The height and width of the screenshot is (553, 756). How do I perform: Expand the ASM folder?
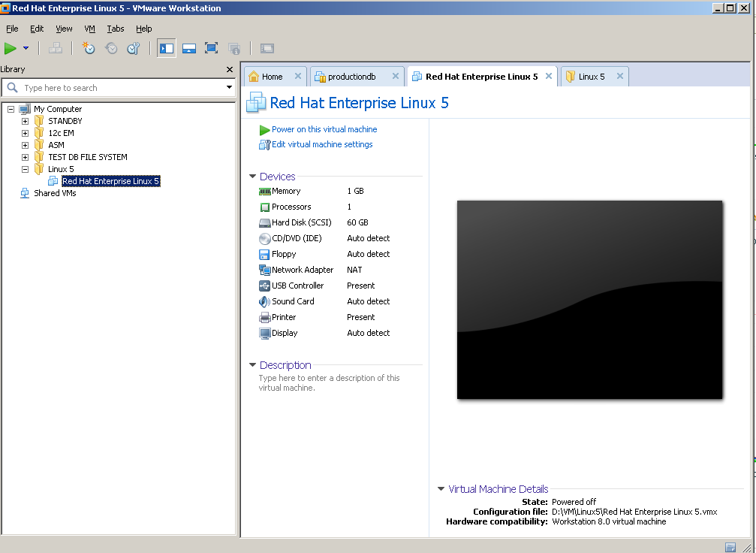pyautogui.click(x=25, y=145)
